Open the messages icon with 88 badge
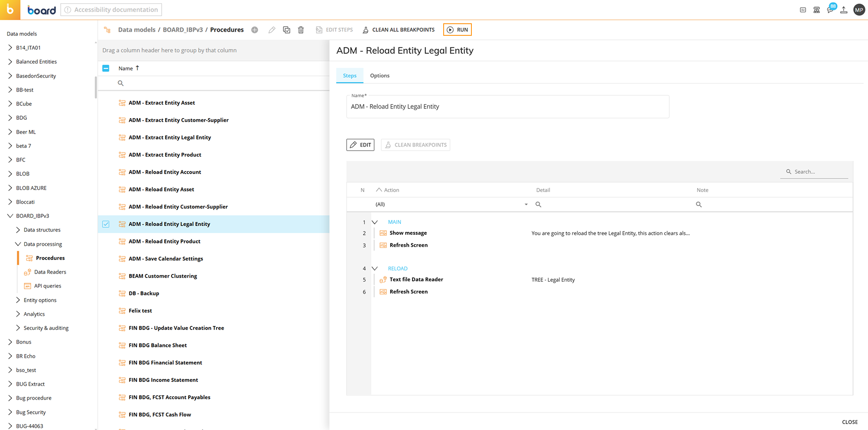Image resolution: width=868 pixels, height=430 pixels. (831, 10)
